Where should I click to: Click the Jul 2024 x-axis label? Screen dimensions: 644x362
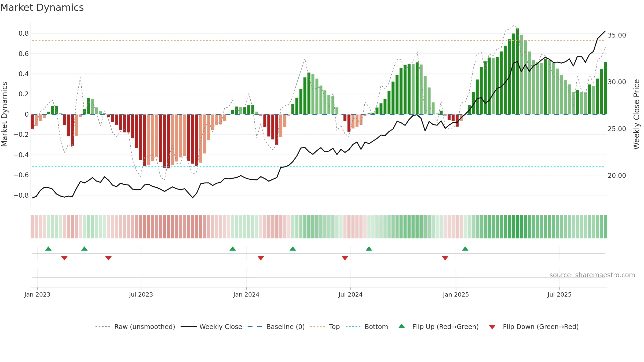point(350,294)
